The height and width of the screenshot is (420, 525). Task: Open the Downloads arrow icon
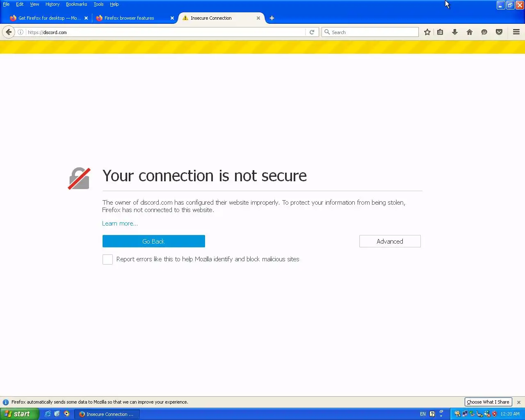click(455, 32)
